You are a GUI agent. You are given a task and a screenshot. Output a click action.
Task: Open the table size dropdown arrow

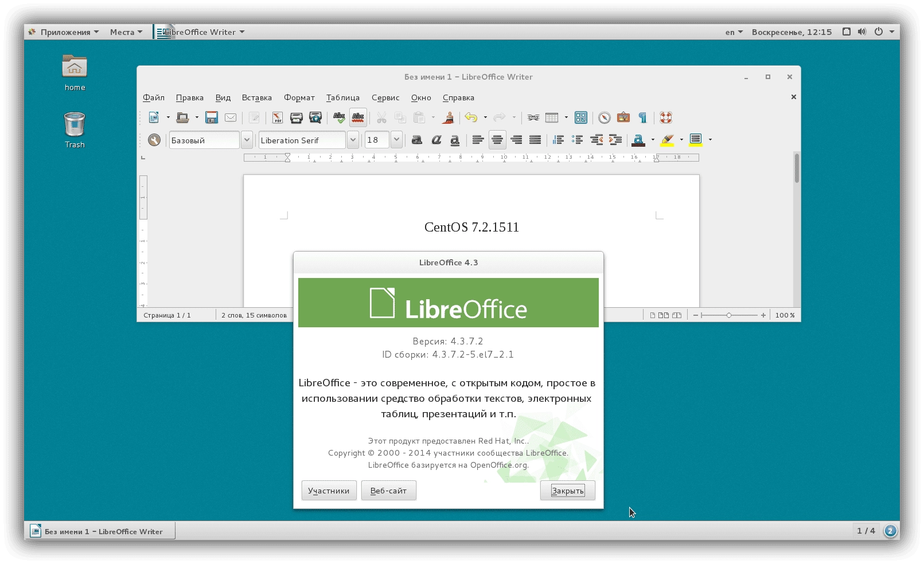pos(566,117)
